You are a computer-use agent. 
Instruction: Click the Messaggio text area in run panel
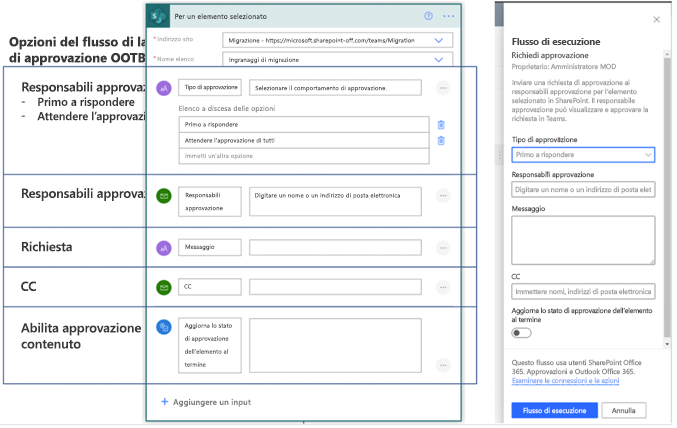click(x=585, y=241)
